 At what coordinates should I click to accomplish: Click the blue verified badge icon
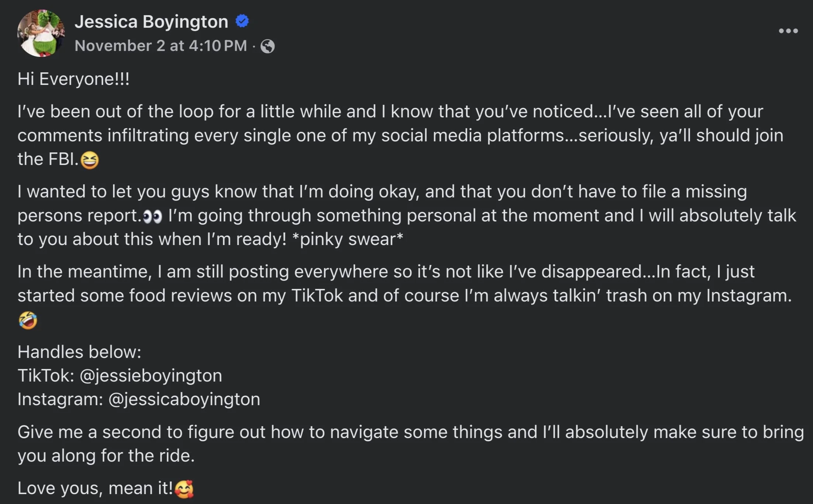[242, 21]
